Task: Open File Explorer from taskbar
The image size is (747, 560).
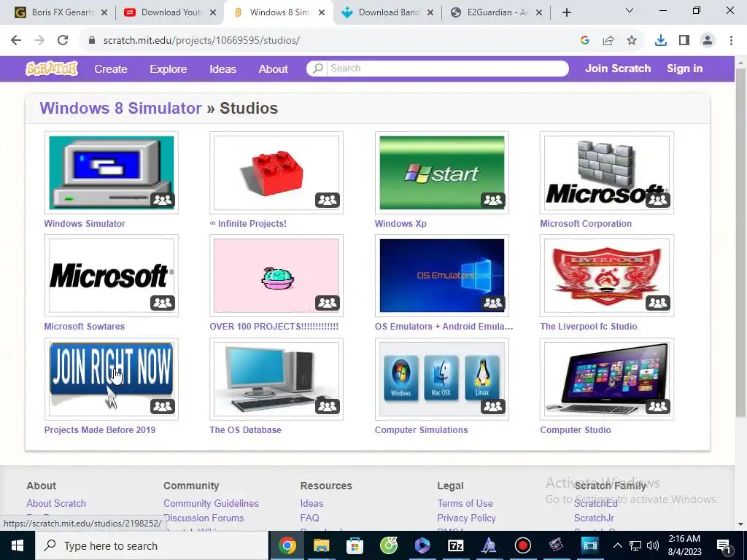Action: pos(321,545)
